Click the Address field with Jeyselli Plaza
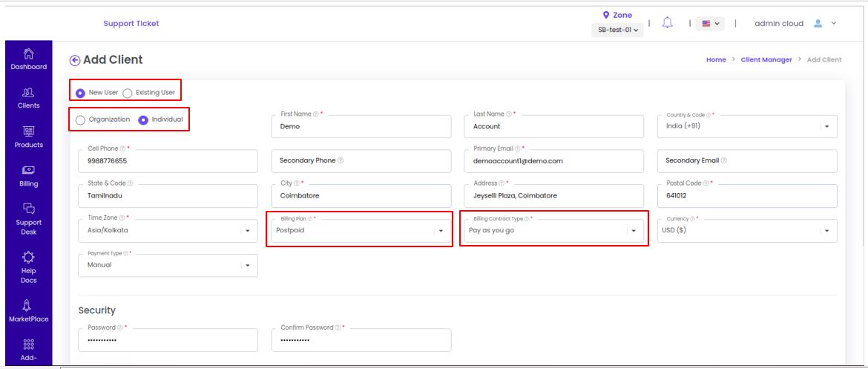Screen dimensions: 868x369 coord(554,195)
